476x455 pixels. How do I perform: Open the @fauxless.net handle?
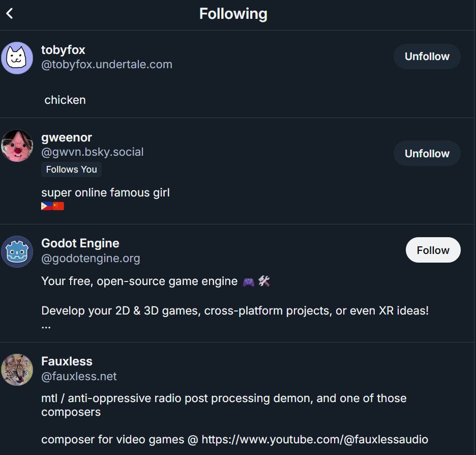tap(79, 376)
